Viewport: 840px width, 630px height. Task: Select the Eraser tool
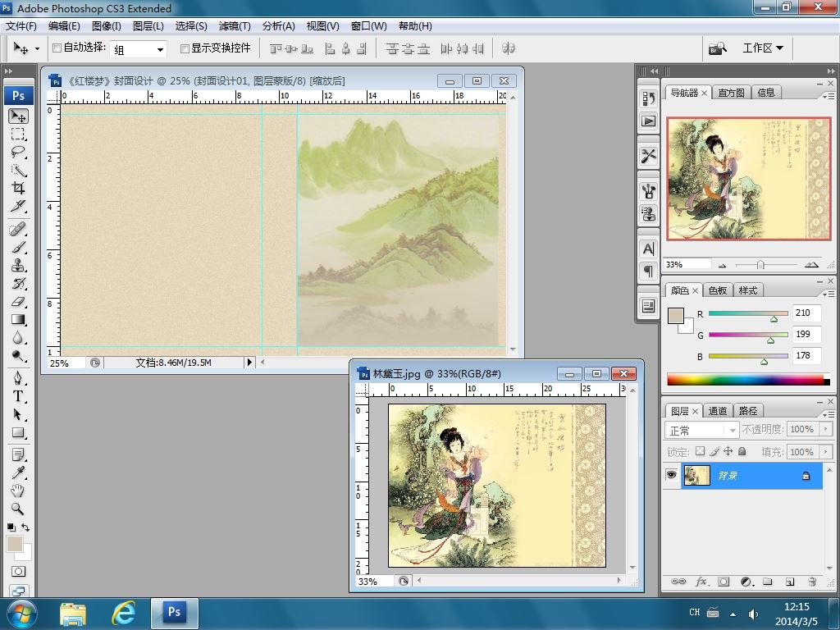click(x=18, y=302)
